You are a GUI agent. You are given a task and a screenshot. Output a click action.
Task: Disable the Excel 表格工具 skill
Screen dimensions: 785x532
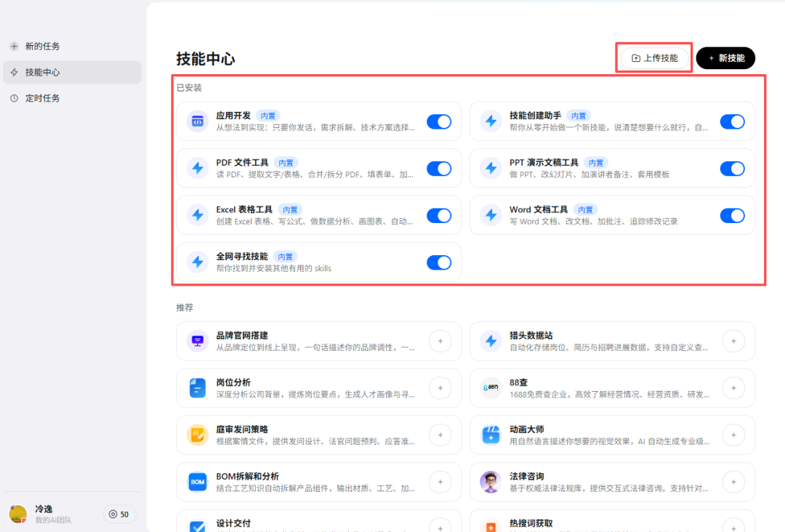439,215
